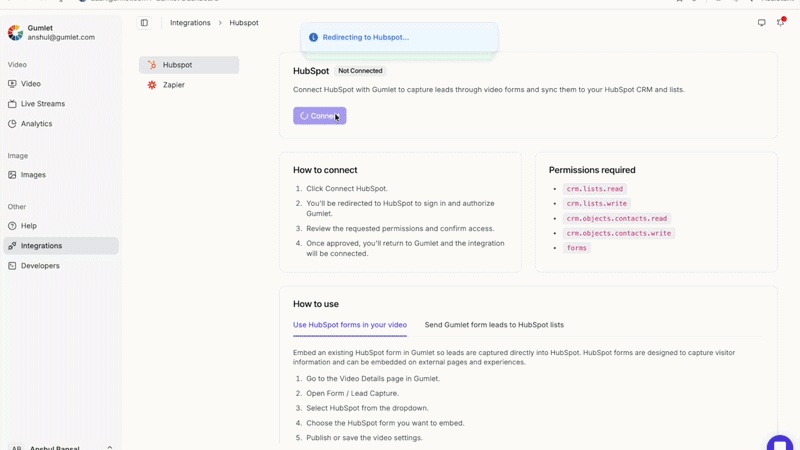Click the Gumlet logo icon

(x=15, y=33)
